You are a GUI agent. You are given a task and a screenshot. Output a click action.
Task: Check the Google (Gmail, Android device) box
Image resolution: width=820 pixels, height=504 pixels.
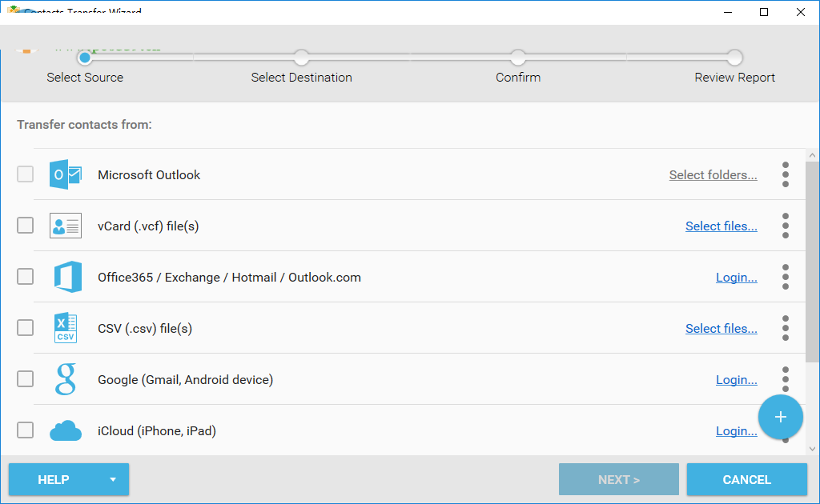click(x=26, y=379)
